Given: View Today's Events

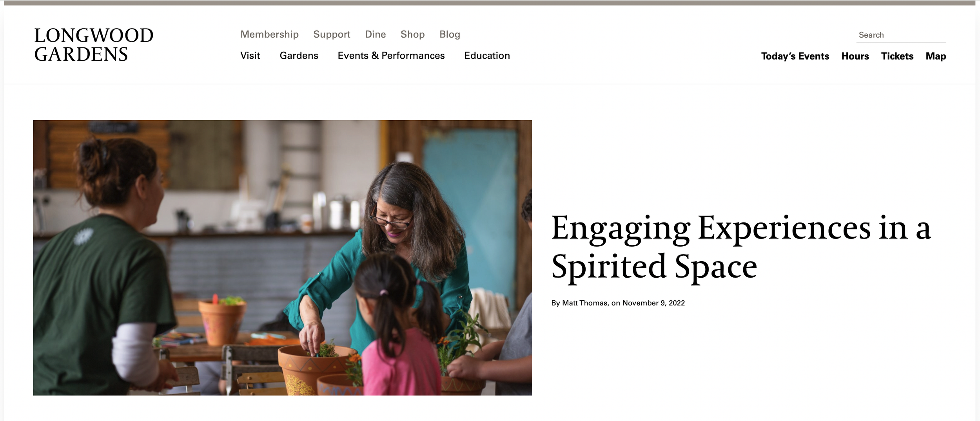Looking at the screenshot, I should (795, 56).
